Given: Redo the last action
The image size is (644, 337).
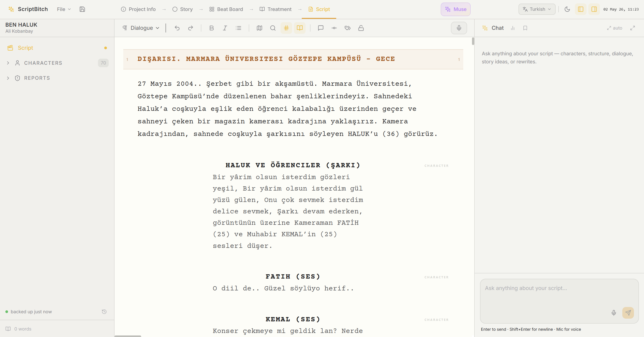Looking at the screenshot, I should [x=191, y=28].
